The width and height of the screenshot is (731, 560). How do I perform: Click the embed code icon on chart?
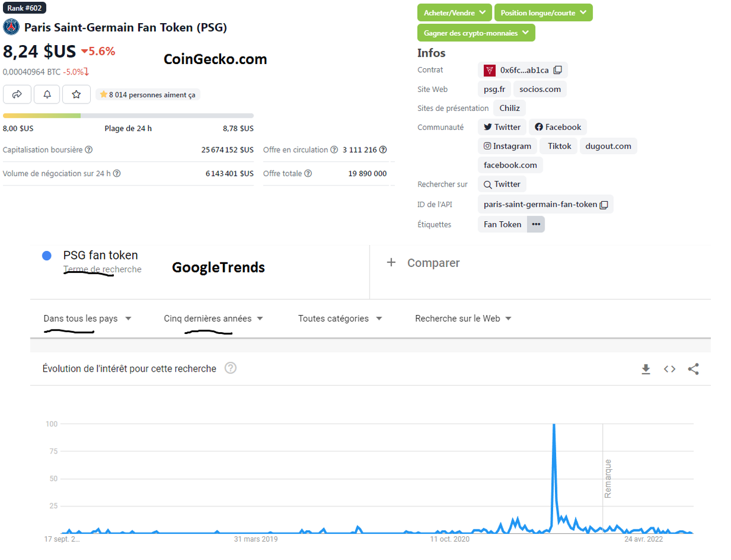click(x=669, y=369)
